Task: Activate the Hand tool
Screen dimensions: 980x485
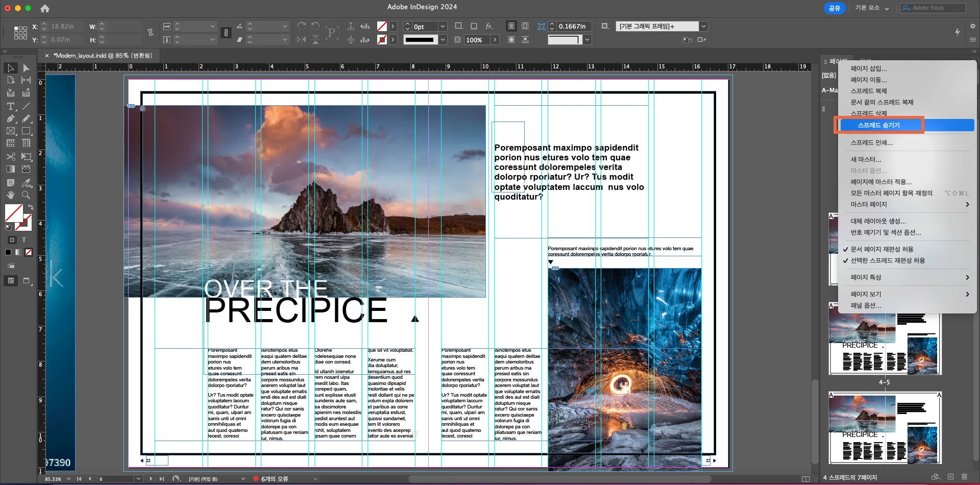Action: coord(10,195)
